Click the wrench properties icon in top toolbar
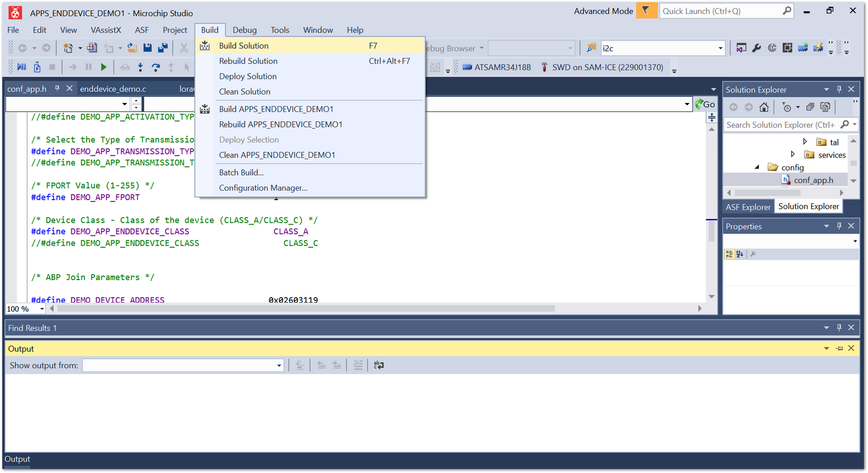This screenshot has height=473, width=868. 756,48
